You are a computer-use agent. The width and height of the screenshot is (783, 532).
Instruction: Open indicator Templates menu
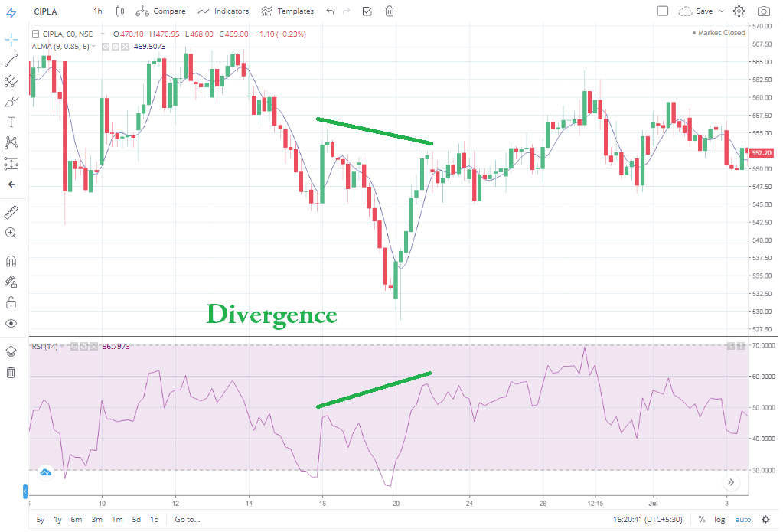coord(288,11)
